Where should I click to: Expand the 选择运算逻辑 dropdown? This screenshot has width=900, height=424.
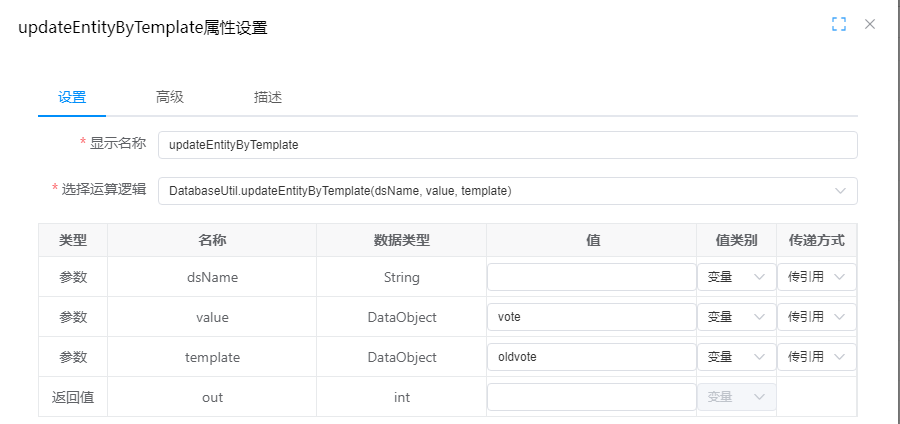[x=507, y=190]
